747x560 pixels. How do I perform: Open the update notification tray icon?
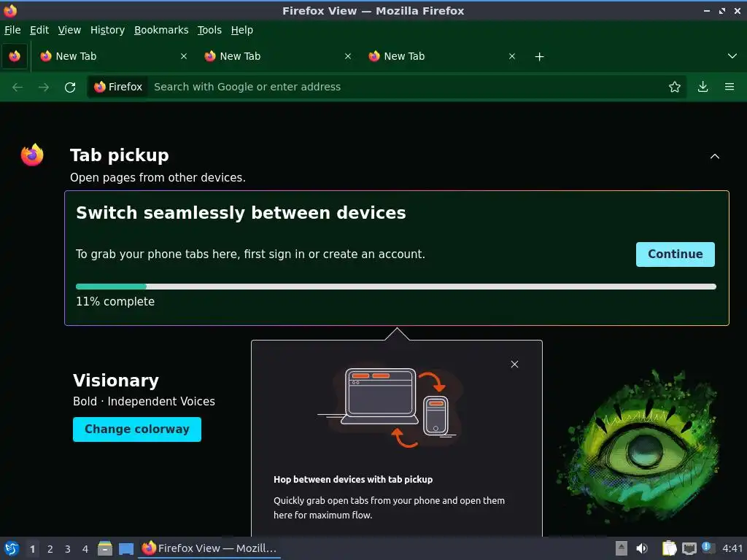(x=708, y=548)
